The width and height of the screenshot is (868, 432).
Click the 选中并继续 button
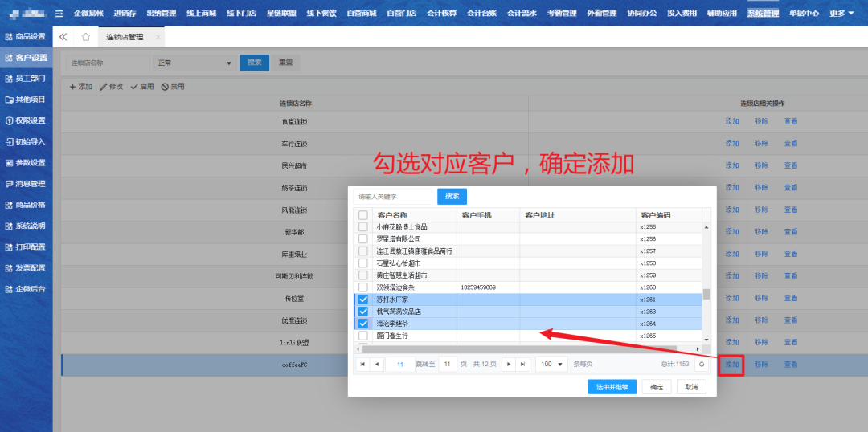coord(612,387)
